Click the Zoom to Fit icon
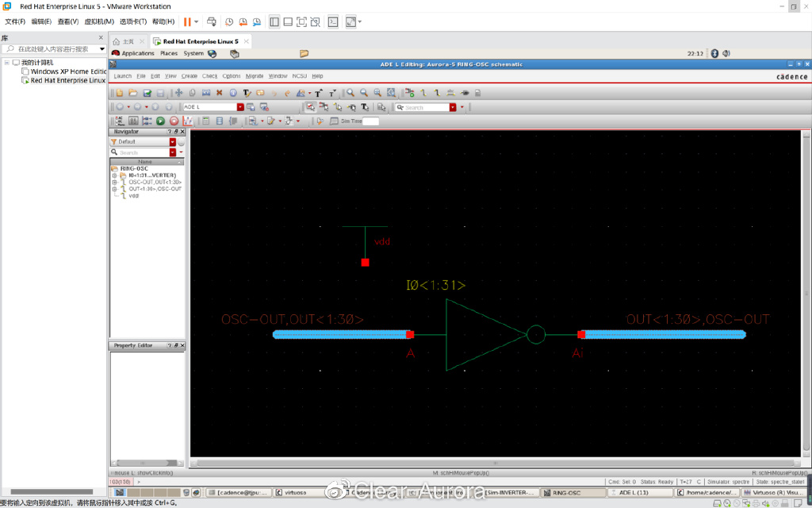 tap(391, 93)
